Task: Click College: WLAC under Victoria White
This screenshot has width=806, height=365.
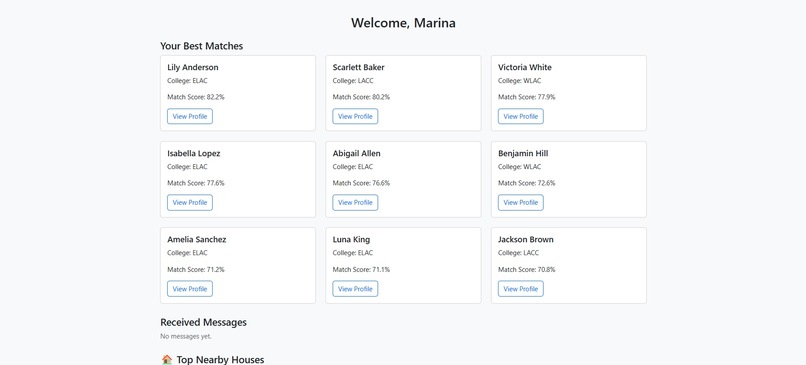Action: point(520,81)
